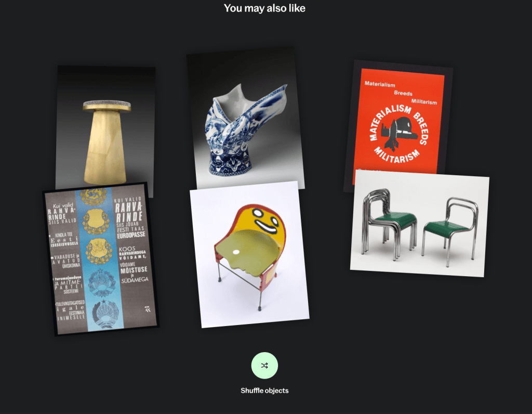Open the green chrome chairs photo

click(x=420, y=224)
